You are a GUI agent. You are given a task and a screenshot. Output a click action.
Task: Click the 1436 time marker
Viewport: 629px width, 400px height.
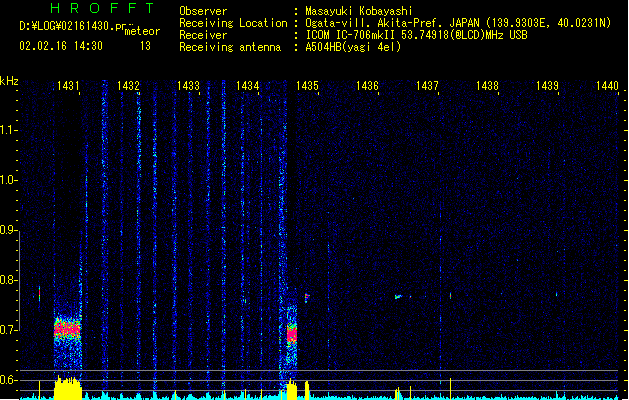(367, 86)
